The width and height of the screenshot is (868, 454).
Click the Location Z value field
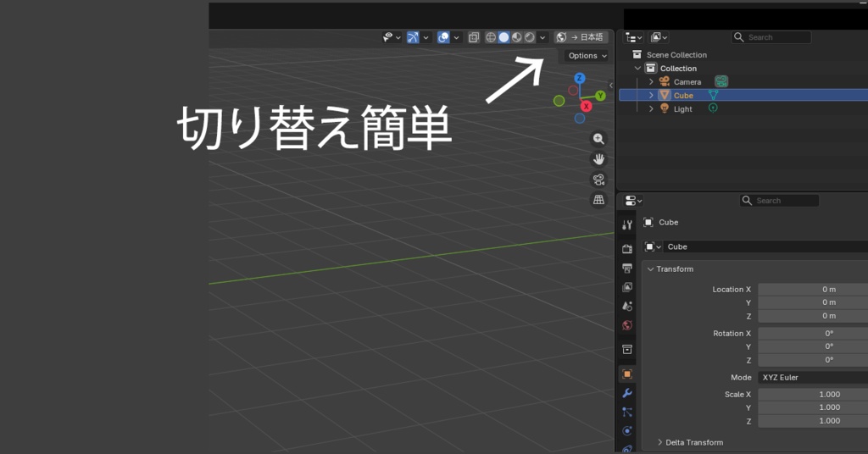(813, 316)
